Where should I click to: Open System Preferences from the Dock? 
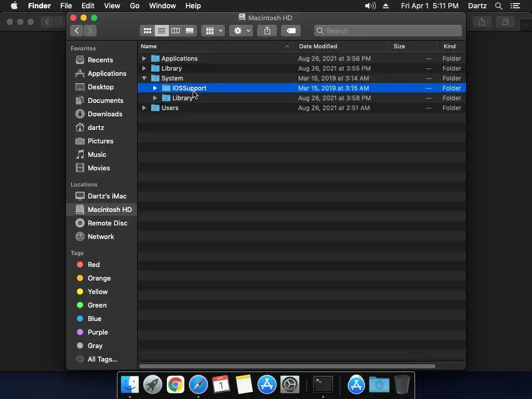pos(289,385)
